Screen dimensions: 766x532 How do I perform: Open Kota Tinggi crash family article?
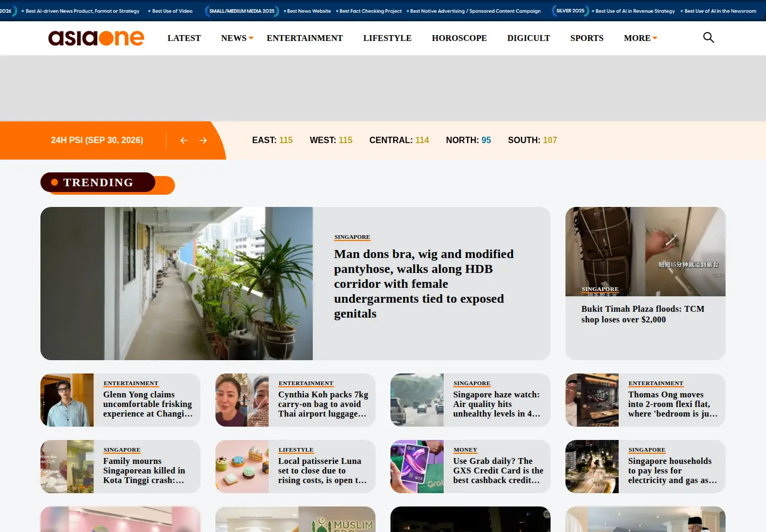tap(144, 471)
